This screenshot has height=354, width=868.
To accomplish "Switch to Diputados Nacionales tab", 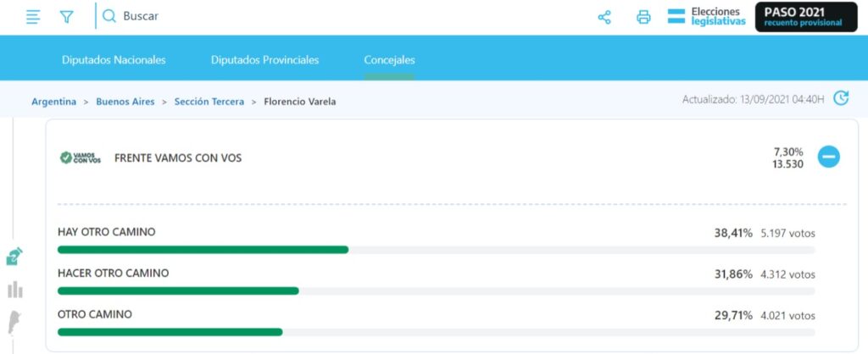I will click(114, 60).
